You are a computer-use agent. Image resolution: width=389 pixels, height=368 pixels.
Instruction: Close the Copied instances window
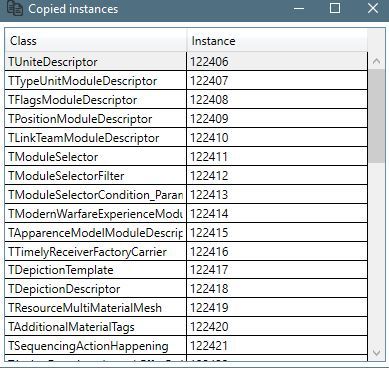click(373, 8)
